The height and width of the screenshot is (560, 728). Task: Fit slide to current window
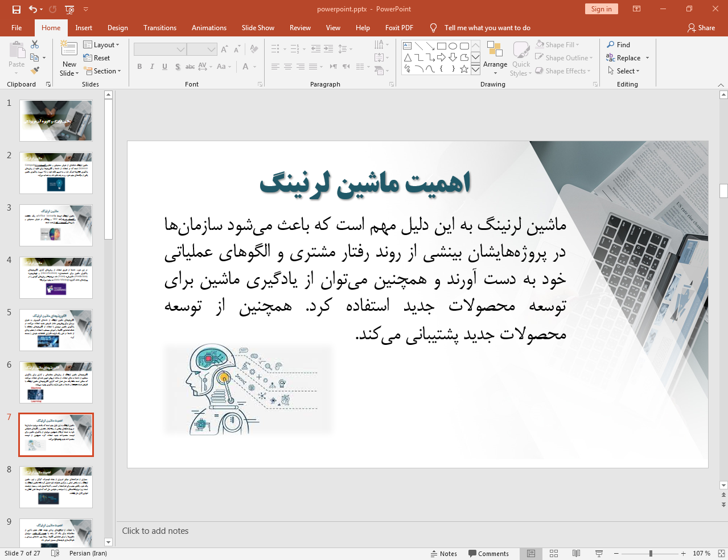pos(721,553)
